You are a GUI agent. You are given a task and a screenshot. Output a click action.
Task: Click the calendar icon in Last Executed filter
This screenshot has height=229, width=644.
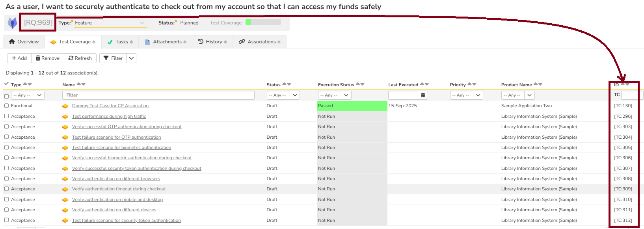[423, 95]
